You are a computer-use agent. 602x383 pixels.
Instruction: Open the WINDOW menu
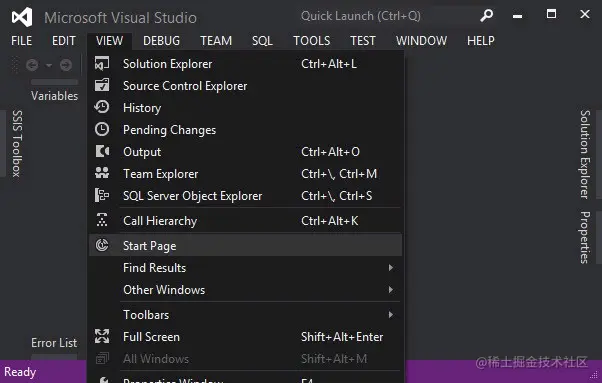(422, 41)
